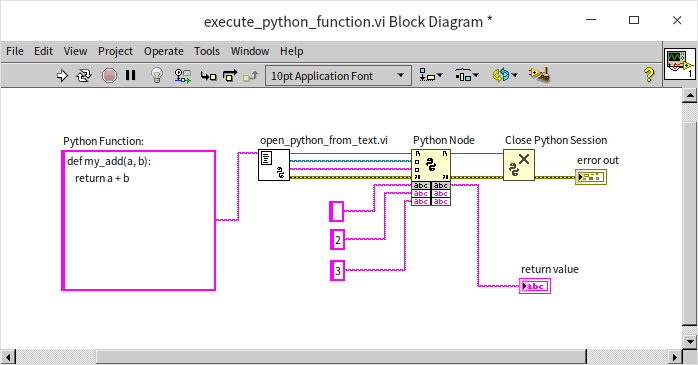Click the Run arrow button
The width and height of the screenshot is (698, 365).
(x=62, y=76)
